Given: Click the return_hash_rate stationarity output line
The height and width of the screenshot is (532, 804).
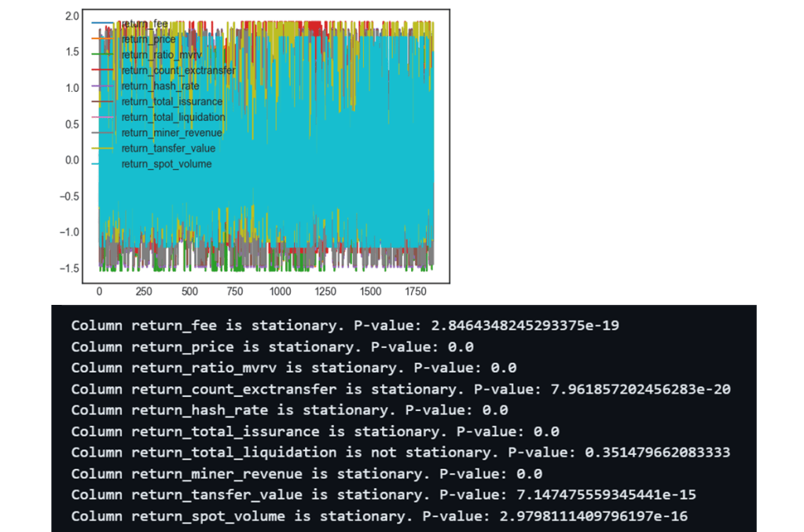Looking at the screenshot, I should click(x=289, y=410).
